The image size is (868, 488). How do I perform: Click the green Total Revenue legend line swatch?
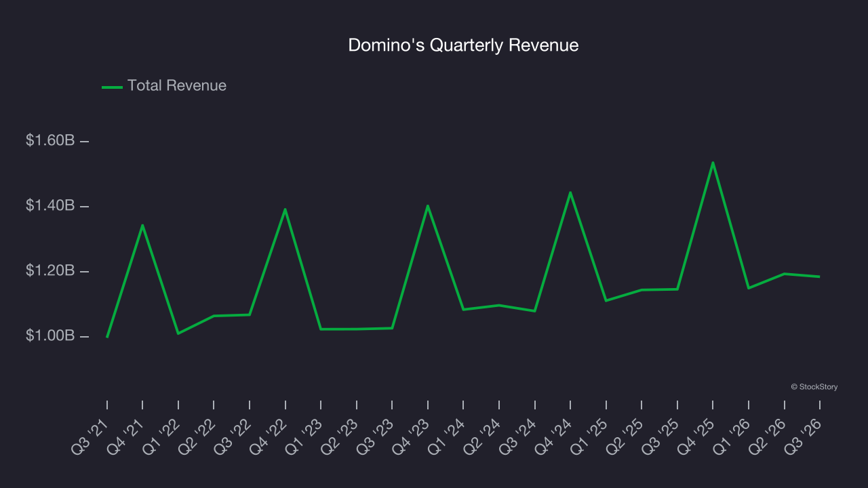point(112,87)
